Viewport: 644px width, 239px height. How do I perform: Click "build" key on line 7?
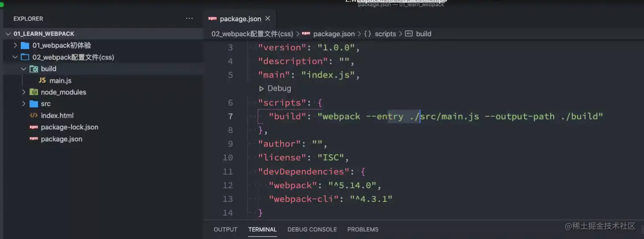pos(288,116)
